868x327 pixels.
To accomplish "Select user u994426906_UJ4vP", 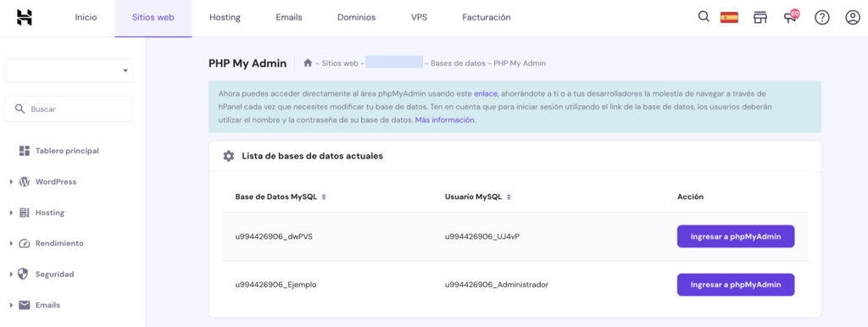I will [x=482, y=237].
